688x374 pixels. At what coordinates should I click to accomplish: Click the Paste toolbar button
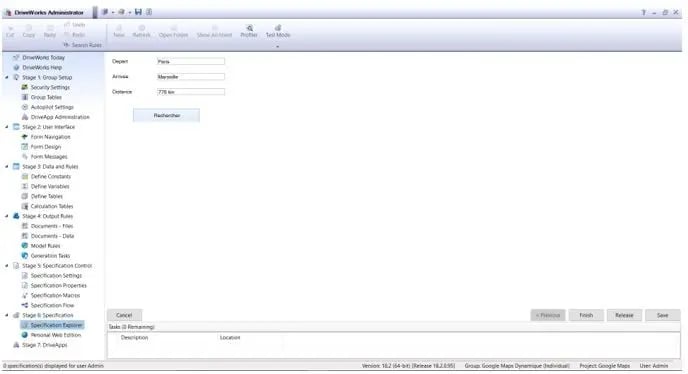(50, 31)
